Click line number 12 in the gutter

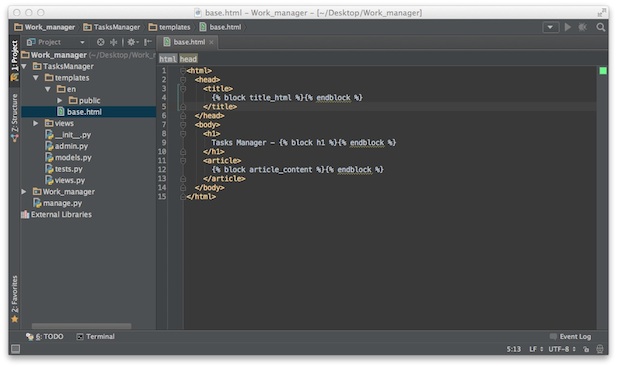pyautogui.click(x=162, y=170)
